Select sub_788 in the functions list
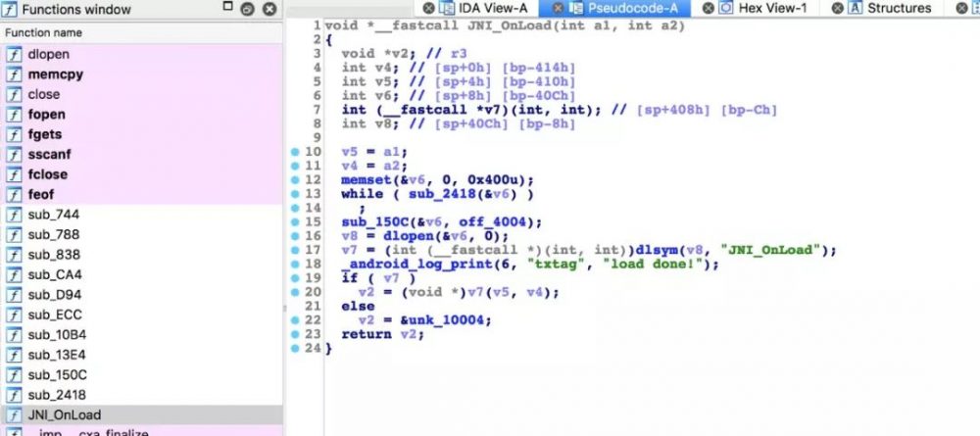The image size is (980, 436). tap(141, 234)
